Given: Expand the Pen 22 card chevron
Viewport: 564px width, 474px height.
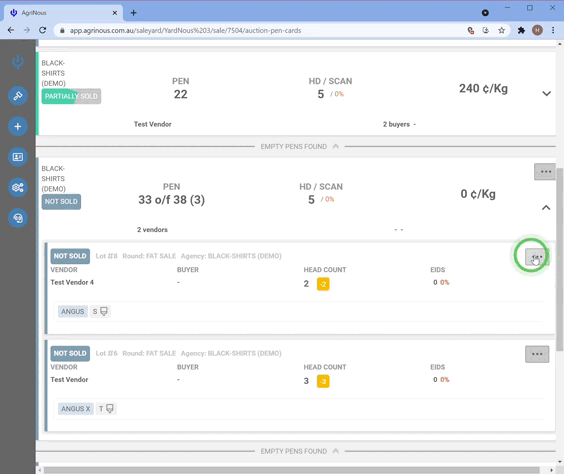Looking at the screenshot, I should (546, 94).
